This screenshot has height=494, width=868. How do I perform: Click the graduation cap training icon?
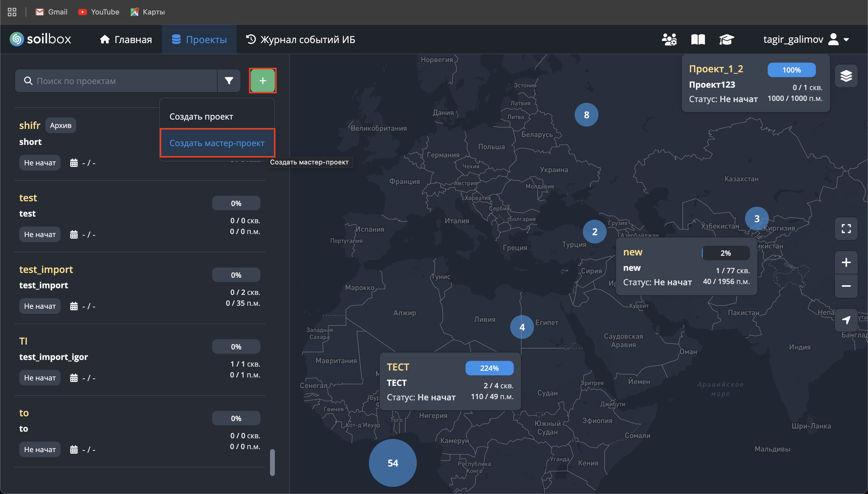pos(726,39)
